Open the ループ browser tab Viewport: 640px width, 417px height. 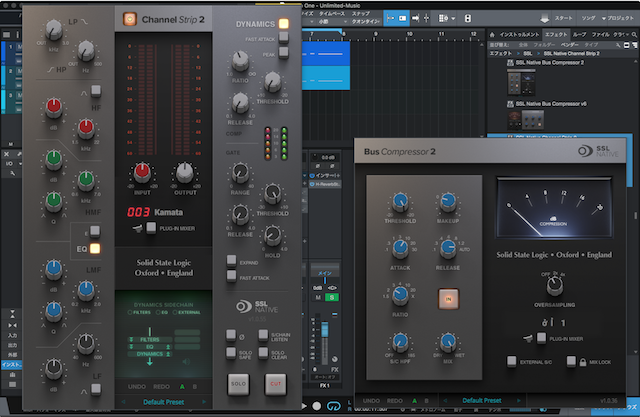pos(579,34)
